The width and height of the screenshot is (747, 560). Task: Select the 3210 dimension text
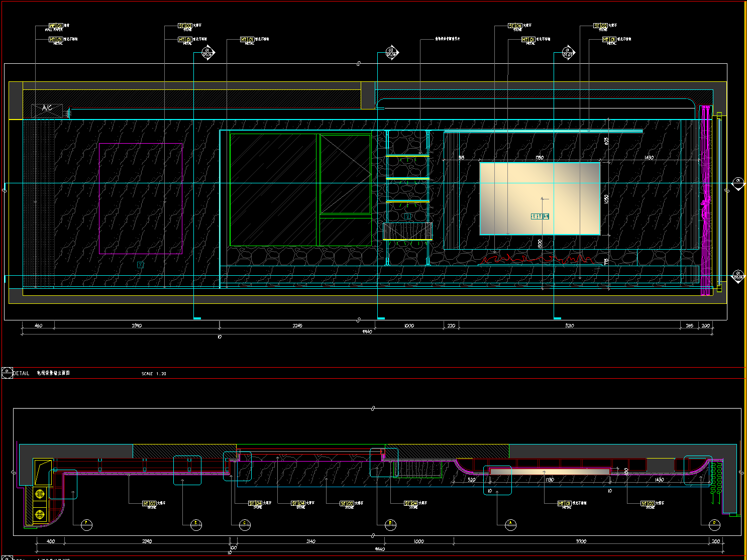pyautogui.click(x=569, y=325)
